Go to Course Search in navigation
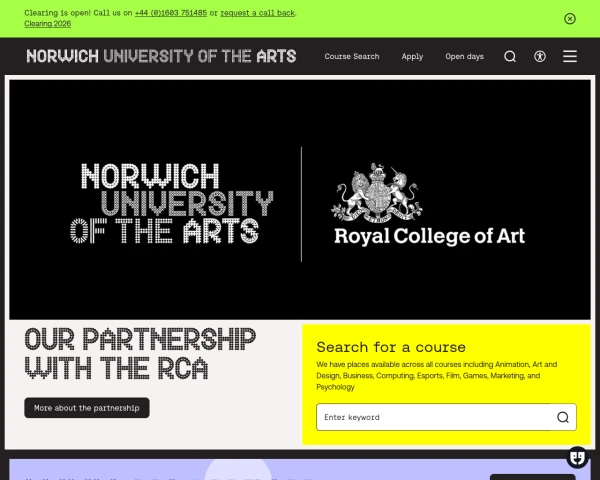The width and height of the screenshot is (600, 480). pyautogui.click(x=352, y=56)
